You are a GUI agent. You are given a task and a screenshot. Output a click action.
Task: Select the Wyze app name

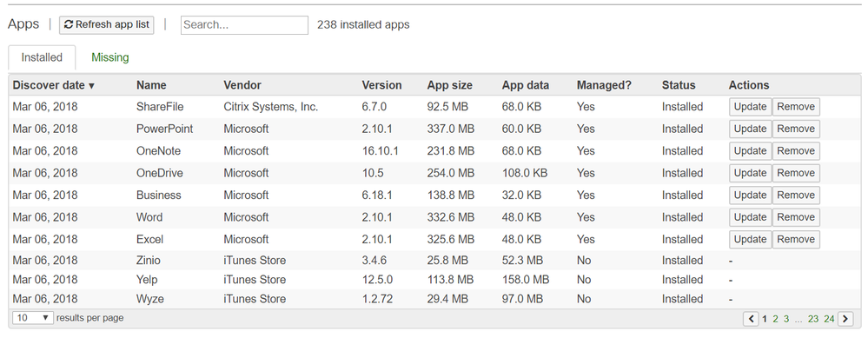[150, 299]
